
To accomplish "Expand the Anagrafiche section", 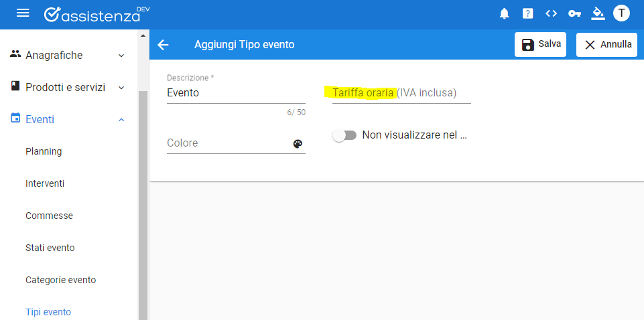I will 68,55.
